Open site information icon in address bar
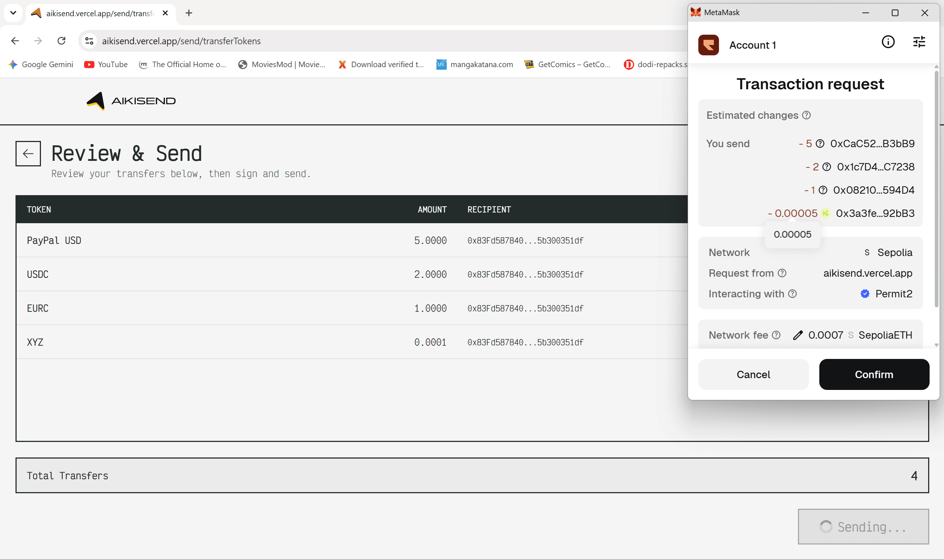944x560 pixels. (x=89, y=41)
